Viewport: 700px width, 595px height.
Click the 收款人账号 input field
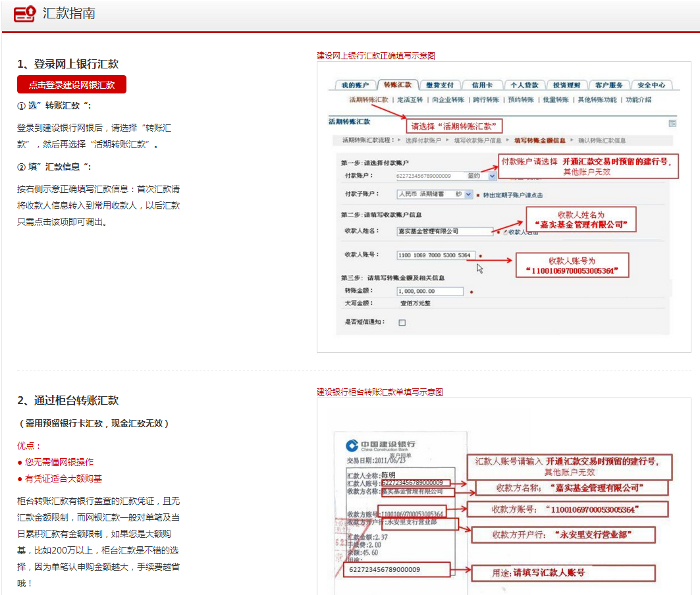point(436,255)
